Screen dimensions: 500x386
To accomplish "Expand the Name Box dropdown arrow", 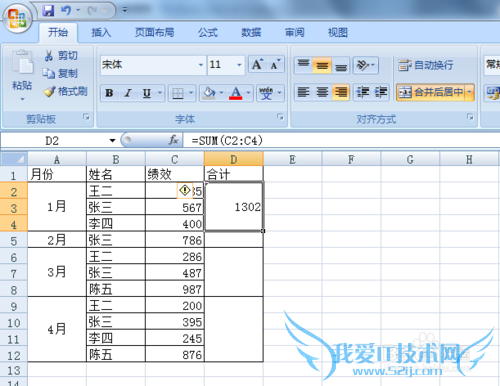I will click(112, 141).
